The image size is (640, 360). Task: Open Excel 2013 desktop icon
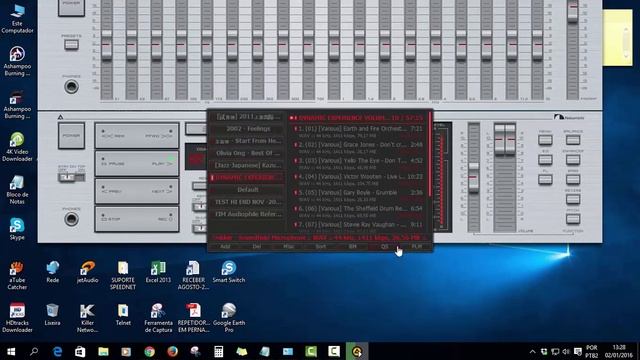click(158, 272)
